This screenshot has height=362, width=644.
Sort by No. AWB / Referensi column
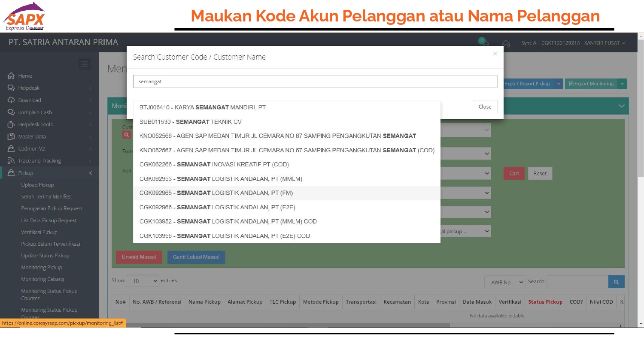(157, 302)
